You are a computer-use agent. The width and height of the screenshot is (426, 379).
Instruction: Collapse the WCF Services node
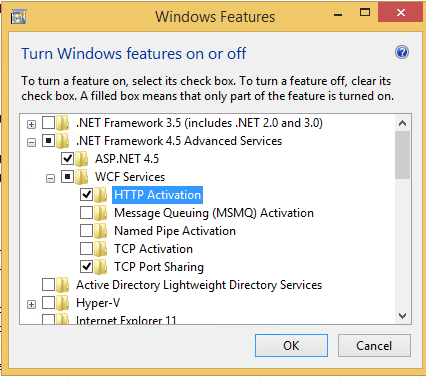[x=50, y=179]
